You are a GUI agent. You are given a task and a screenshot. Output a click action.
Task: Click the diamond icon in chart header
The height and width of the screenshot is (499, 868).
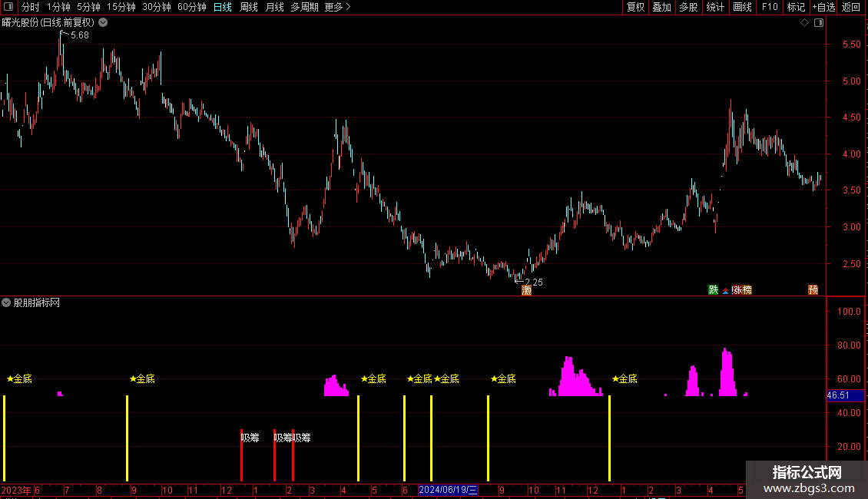coord(805,23)
